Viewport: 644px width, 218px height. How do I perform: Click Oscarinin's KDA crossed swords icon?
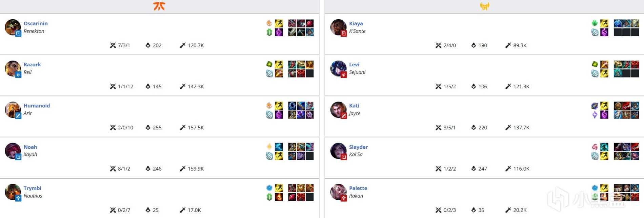click(113, 45)
